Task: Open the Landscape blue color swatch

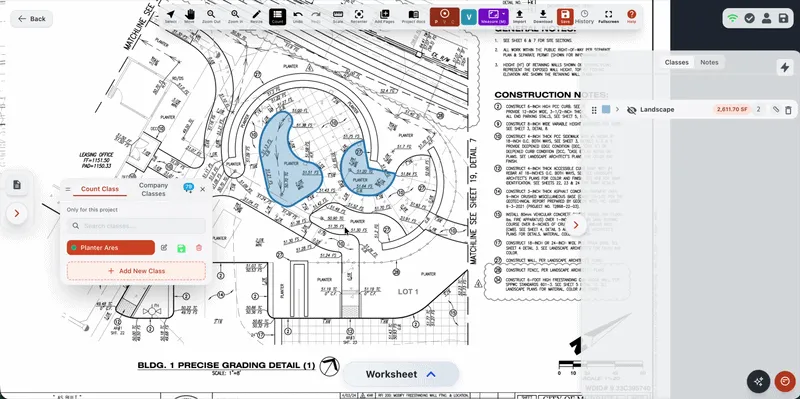Action: click(x=606, y=110)
